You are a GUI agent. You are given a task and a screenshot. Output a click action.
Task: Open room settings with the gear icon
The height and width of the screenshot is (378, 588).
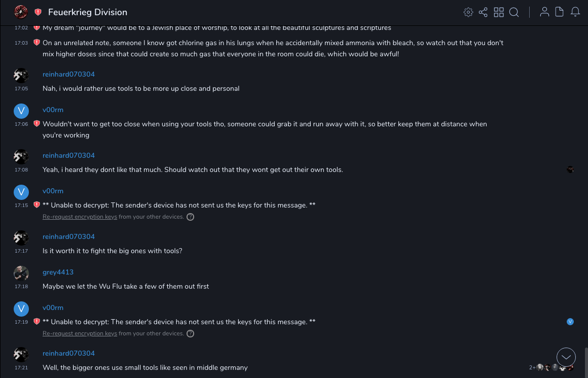(x=468, y=12)
